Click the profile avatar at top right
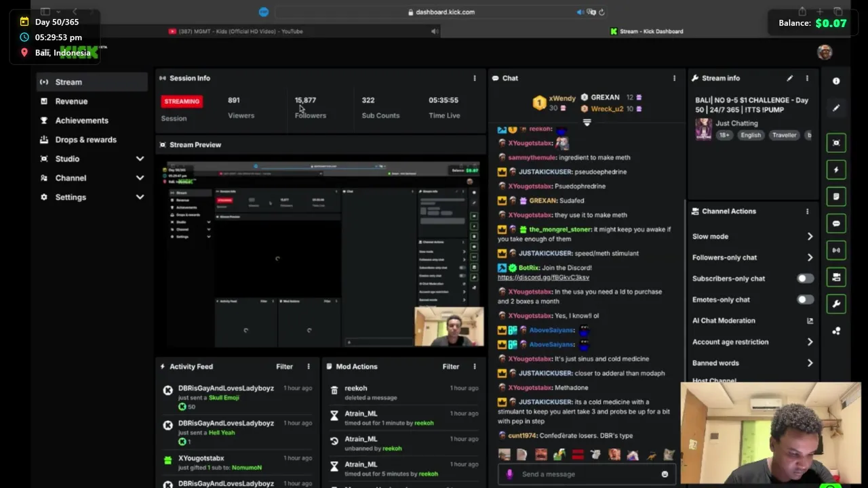This screenshot has height=488, width=868. (x=825, y=52)
